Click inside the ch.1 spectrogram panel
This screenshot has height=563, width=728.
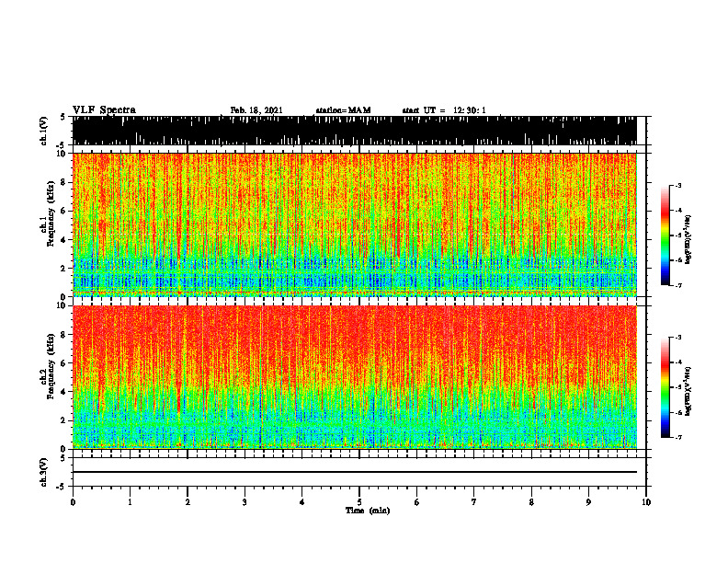(x=354, y=224)
